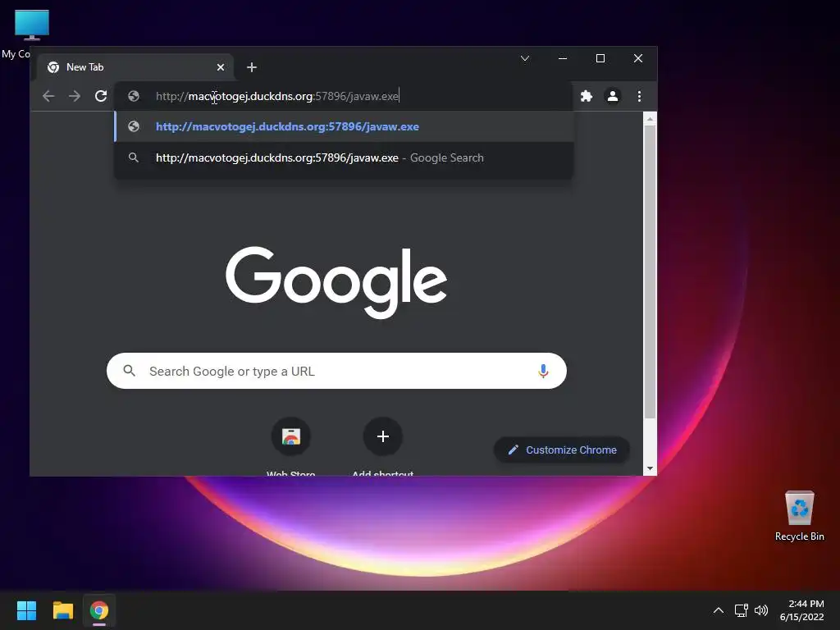Screen dimensions: 840x630
Task: Close the New Tab tab
Action: pyautogui.click(x=221, y=67)
